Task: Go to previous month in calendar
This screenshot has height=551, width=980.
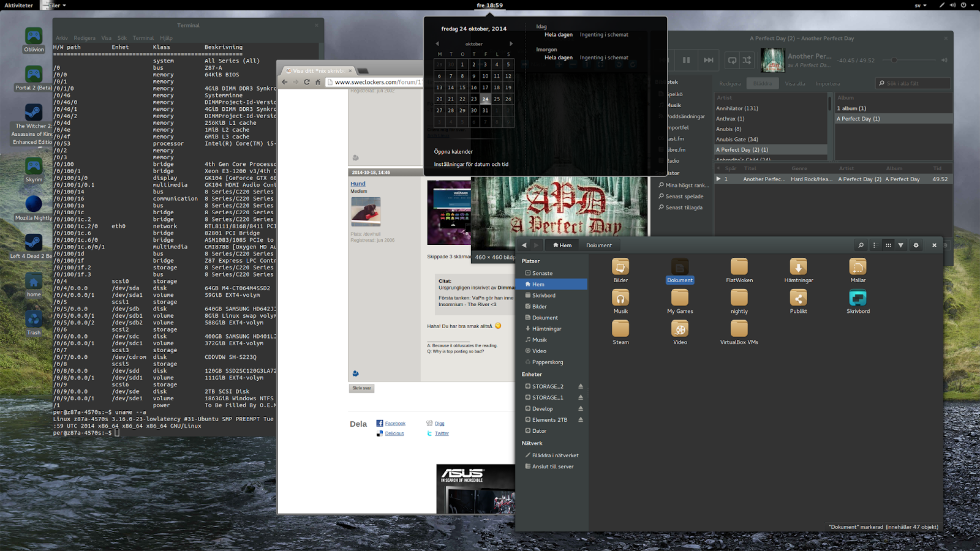Action: coord(437,44)
